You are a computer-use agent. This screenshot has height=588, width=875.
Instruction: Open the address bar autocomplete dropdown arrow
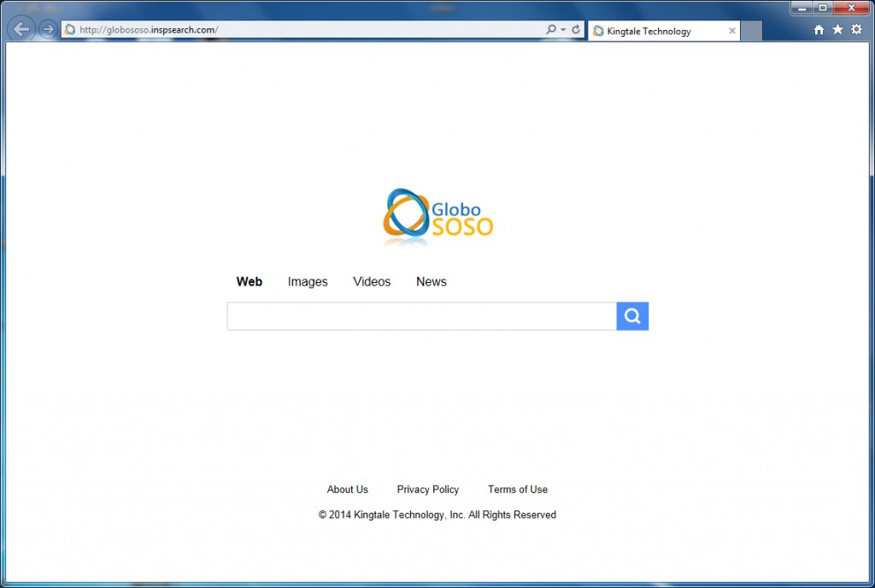point(563,30)
